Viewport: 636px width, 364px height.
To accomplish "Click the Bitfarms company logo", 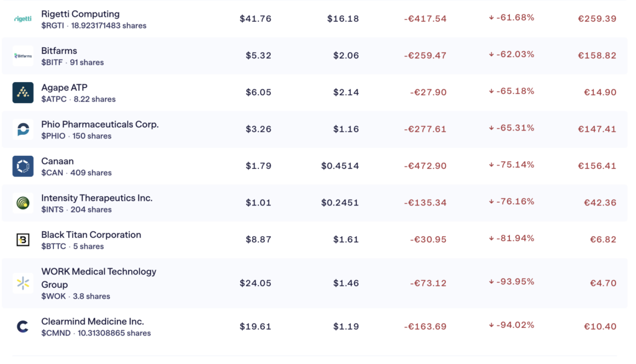I will (23, 56).
